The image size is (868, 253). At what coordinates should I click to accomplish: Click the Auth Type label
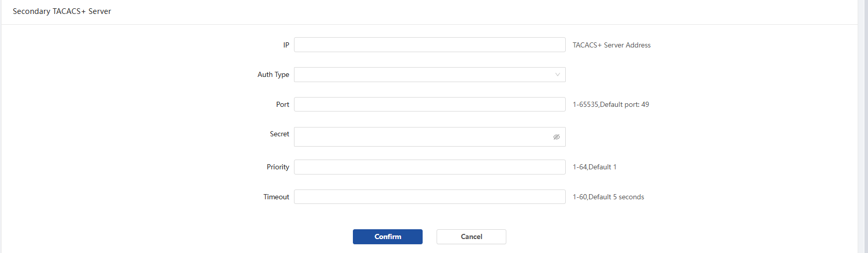click(x=273, y=75)
